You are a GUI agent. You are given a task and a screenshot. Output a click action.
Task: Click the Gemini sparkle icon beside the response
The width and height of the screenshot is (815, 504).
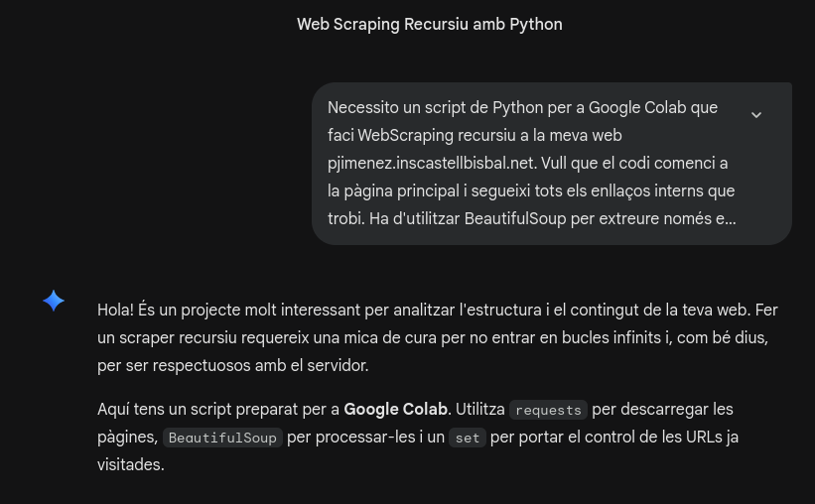point(54,301)
